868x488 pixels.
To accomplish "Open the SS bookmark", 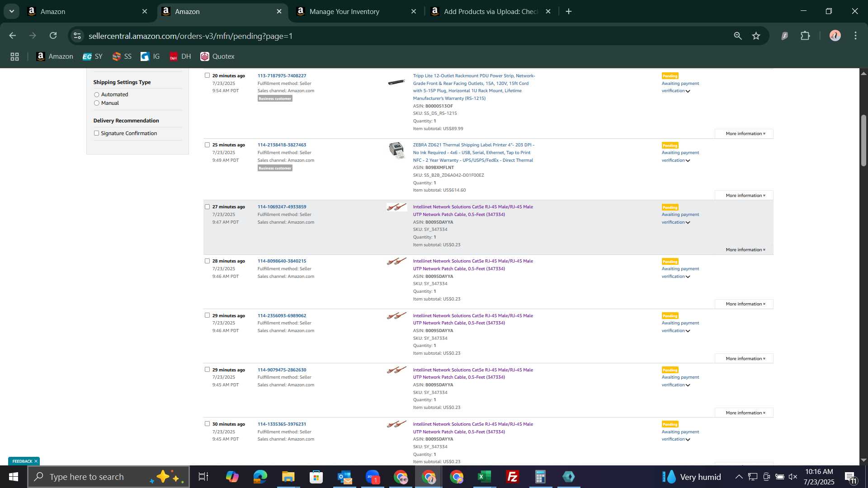I will pos(122,56).
